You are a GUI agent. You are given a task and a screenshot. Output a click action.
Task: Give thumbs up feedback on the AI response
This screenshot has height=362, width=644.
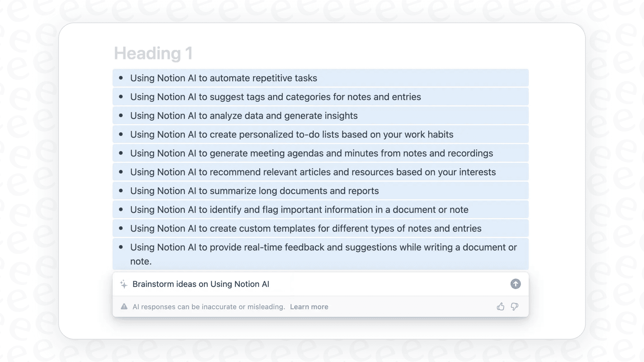point(501,306)
